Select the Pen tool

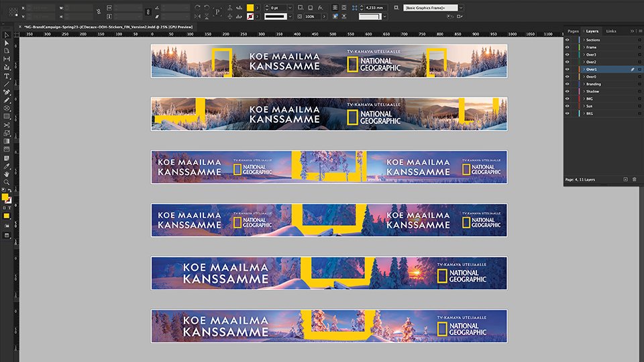coord(7,93)
